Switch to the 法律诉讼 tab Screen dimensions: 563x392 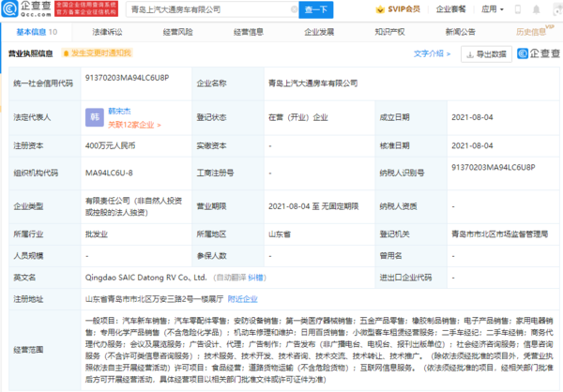coord(107,32)
